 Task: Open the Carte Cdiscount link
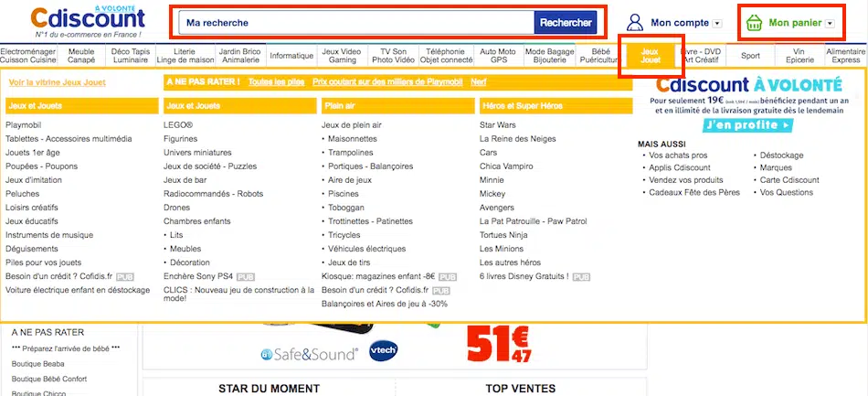click(x=789, y=180)
